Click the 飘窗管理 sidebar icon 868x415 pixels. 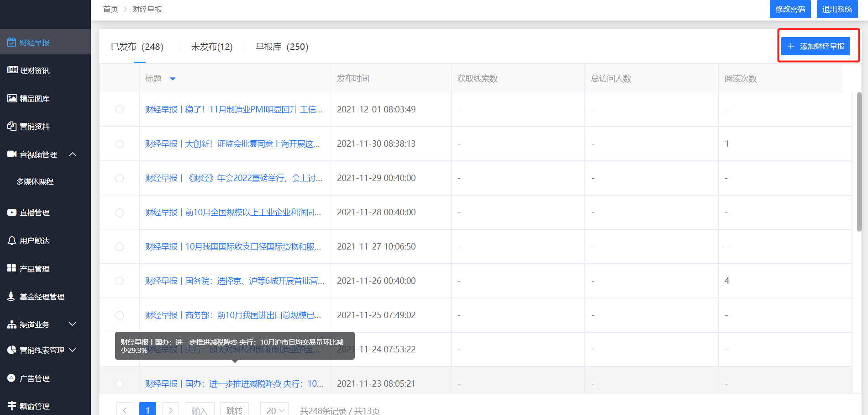tap(12, 406)
